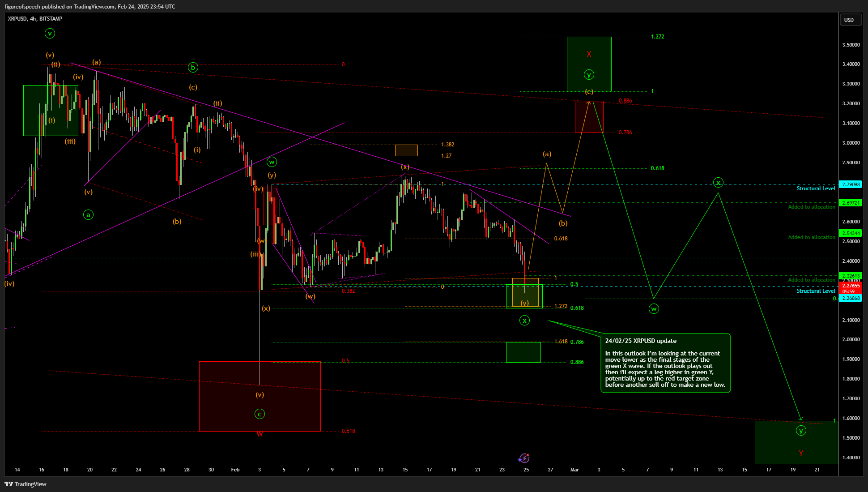Screen dimensions: 868x492
Task: Click the green circled 'x' near 2.79098 level
Action: (x=718, y=182)
